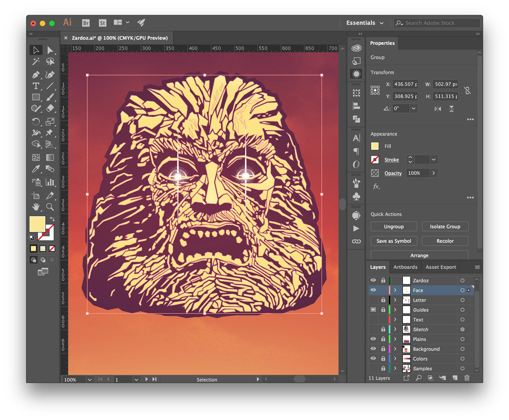Viewport: 509px width, 420px height.
Task: Unlock the Letter layer
Action: click(x=383, y=300)
